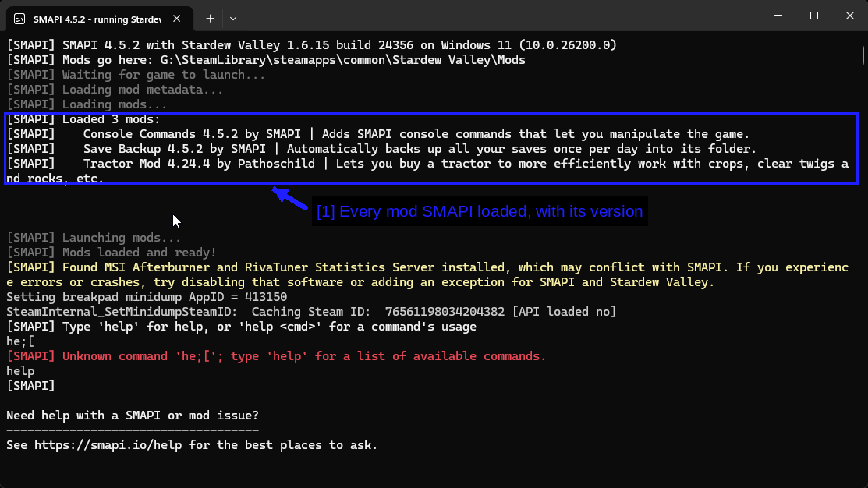Select the SMAPI 4.5.2 terminal tab

pos(100,19)
